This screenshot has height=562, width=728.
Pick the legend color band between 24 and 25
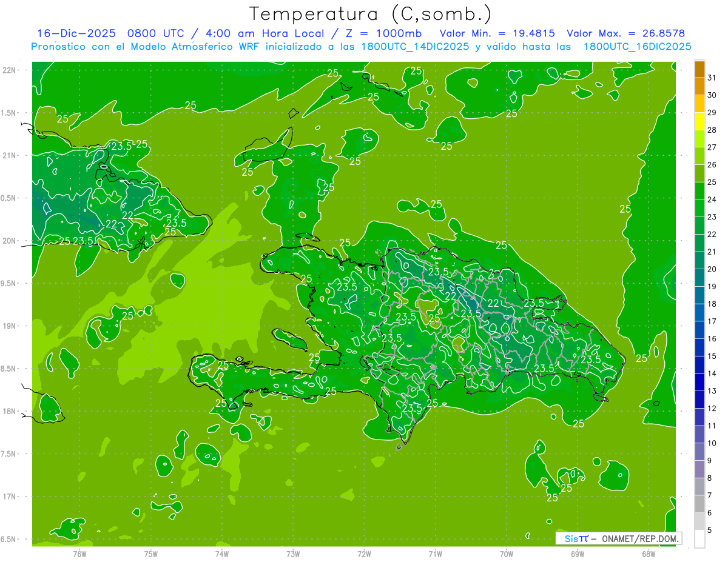[x=699, y=191]
